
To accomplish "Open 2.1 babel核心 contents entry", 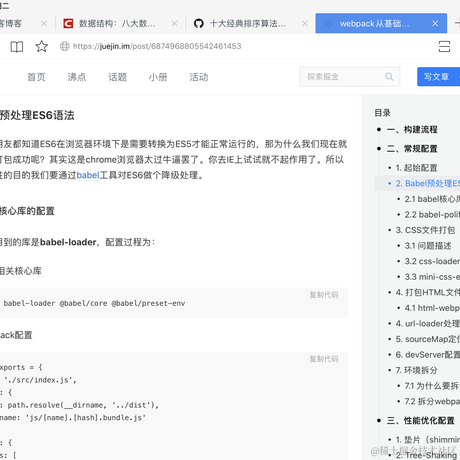I will point(432,199).
